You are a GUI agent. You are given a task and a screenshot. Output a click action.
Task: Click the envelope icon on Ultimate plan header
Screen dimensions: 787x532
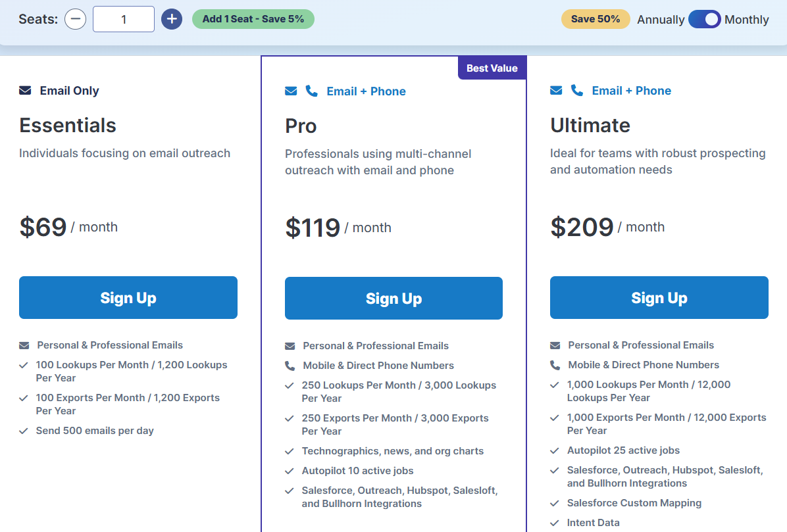click(x=556, y=90)
